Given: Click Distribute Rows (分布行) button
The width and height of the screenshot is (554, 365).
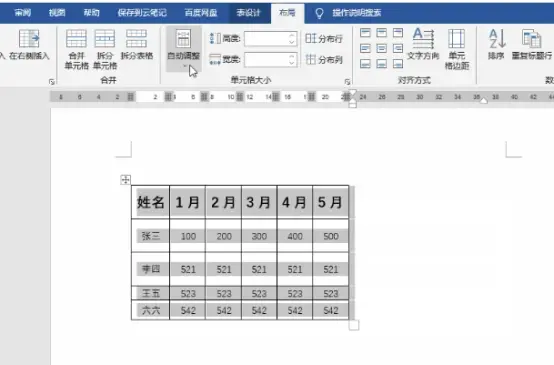Looking at the screenshot, I should click(324, 39).
